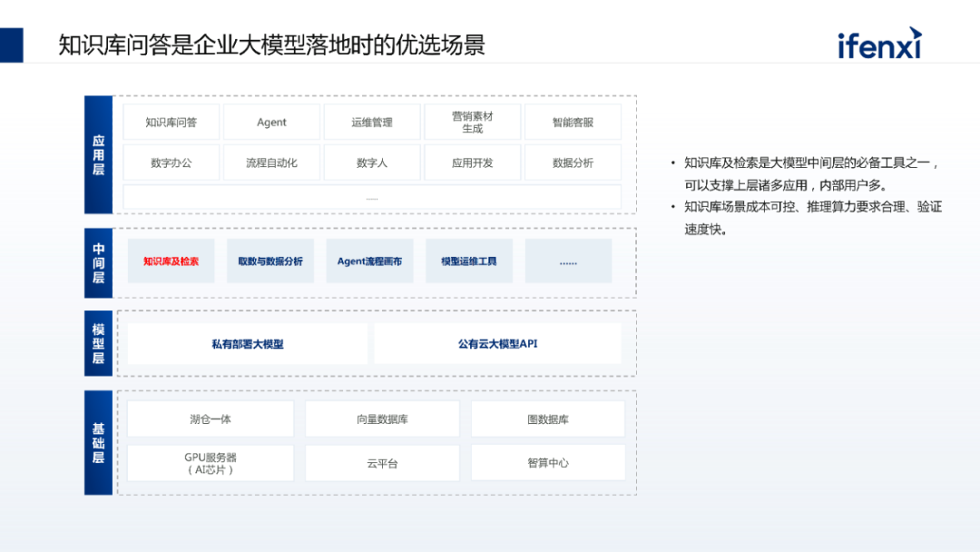The height and width of the screenshot is (552, 980).
Task: Click the Agent application box
Action: point(271,123)
